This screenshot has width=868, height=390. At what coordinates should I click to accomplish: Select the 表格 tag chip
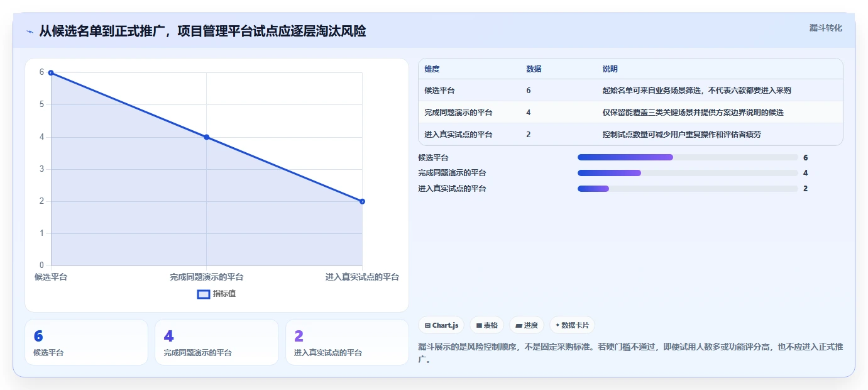487,325
